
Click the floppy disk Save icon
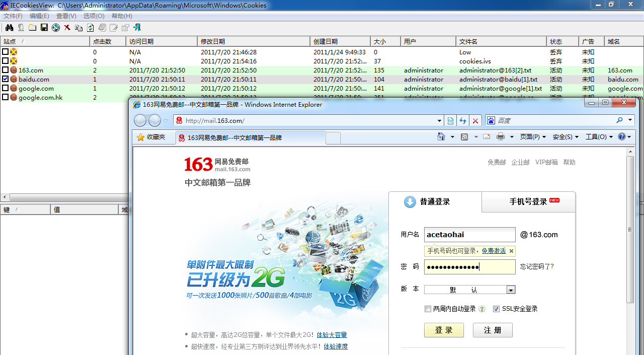point(44,28)
